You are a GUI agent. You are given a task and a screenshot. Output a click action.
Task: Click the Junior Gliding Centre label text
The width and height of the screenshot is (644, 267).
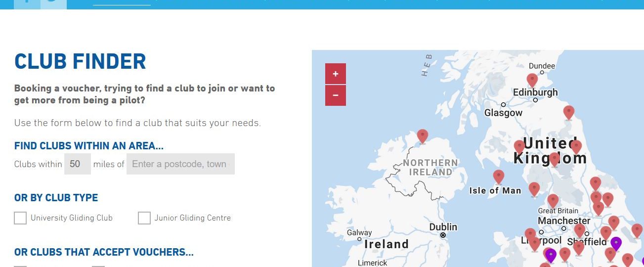(x=192, y=218)
